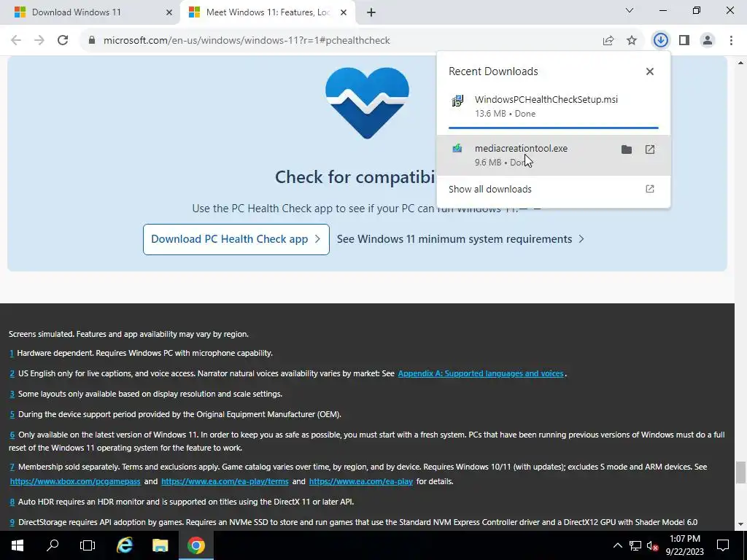This screenshot has height=560, width=747.
Task: Reload the page with the refresh icon
Action: click(63, 41)
